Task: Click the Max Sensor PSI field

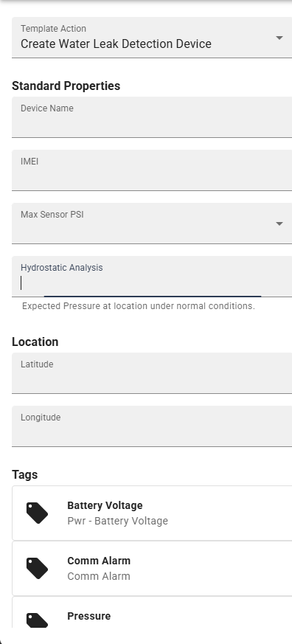Action: pos(152,224)
